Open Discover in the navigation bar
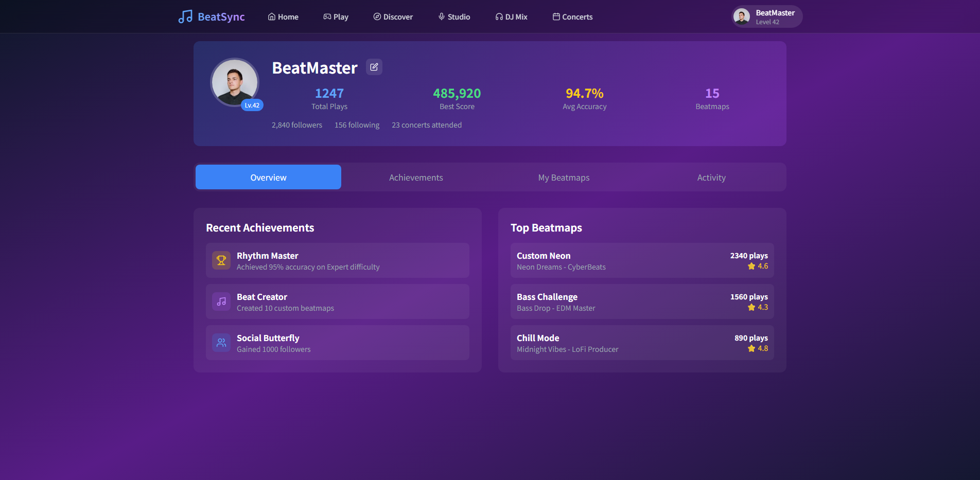The height and width of the screenshot is (480, 980). [393, 16]
